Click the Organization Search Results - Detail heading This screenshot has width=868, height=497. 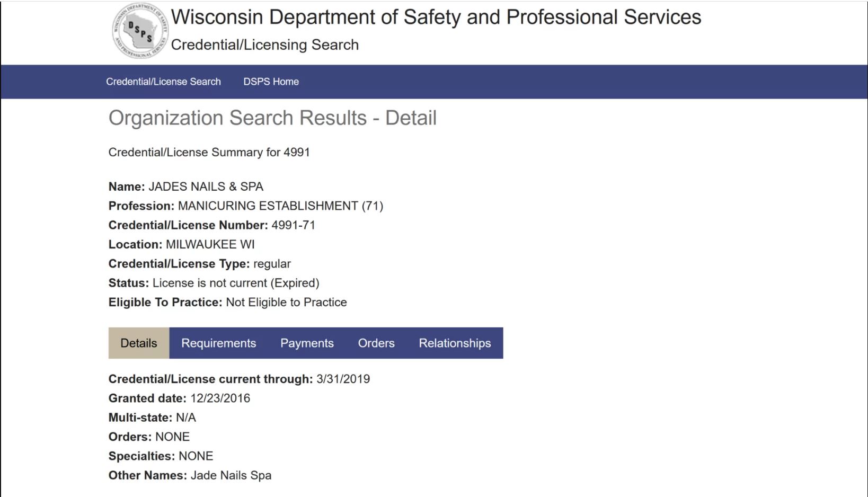[272, 118]
